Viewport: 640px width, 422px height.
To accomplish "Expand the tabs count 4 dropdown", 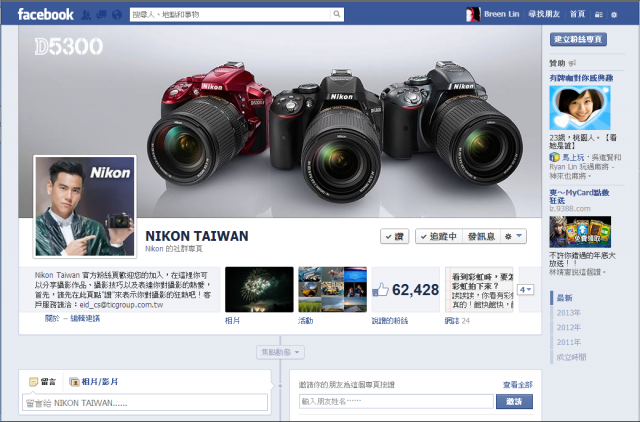I will click(x=525, y=290).
